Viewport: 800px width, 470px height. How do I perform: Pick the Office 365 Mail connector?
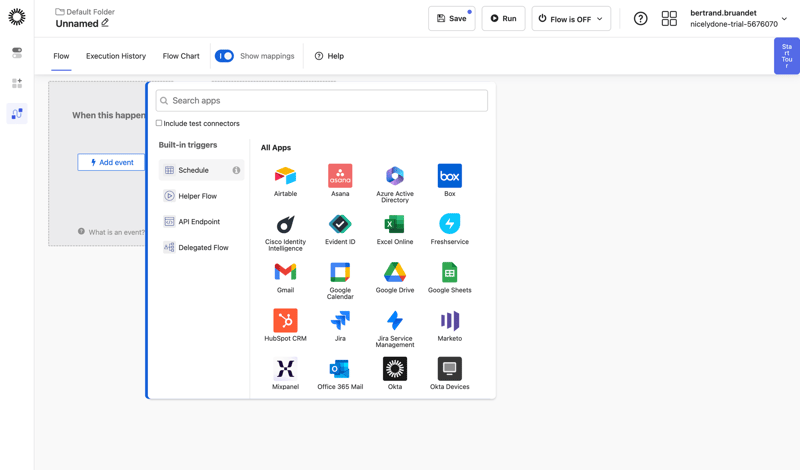tap(340, 369)
